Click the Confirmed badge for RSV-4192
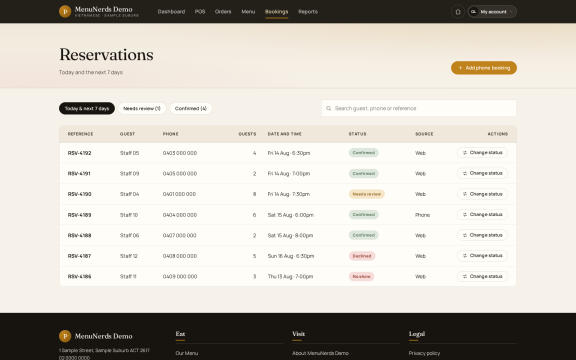 pos(364,153)
